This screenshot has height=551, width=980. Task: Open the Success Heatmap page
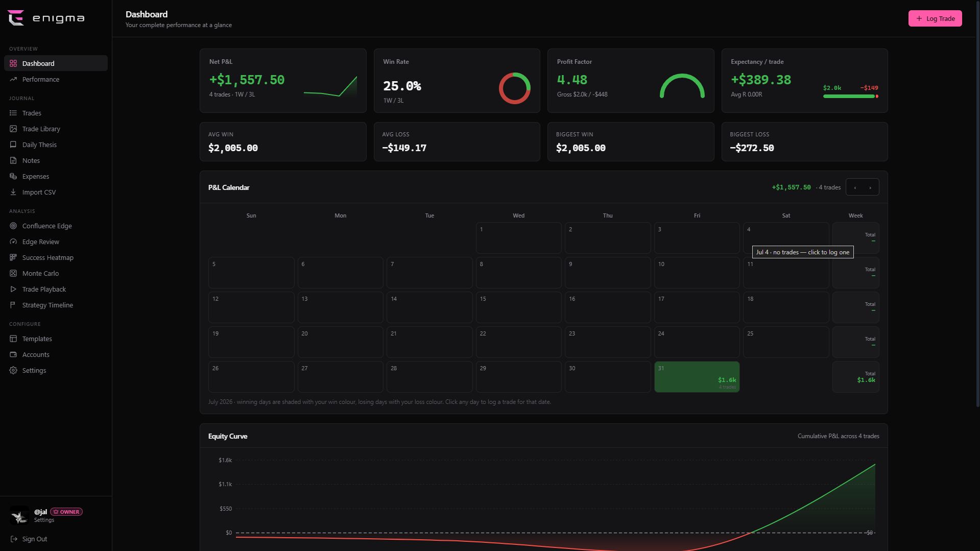click(56, 257)
